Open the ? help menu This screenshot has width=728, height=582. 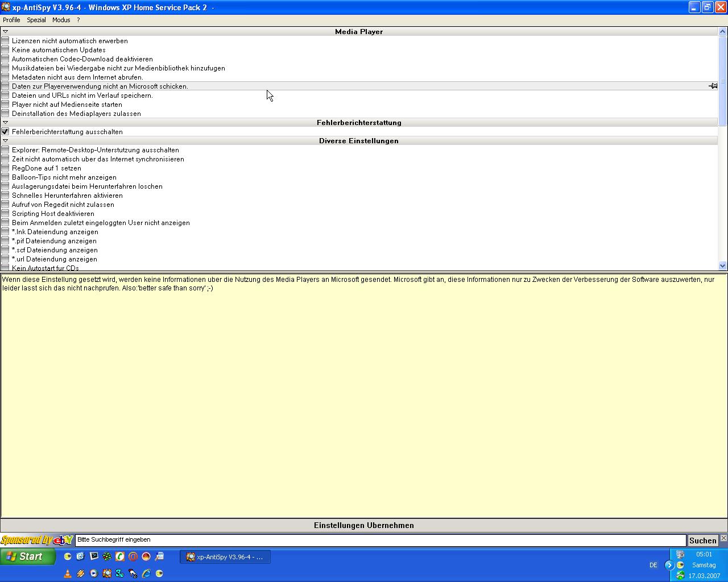[x=78, y=20]
